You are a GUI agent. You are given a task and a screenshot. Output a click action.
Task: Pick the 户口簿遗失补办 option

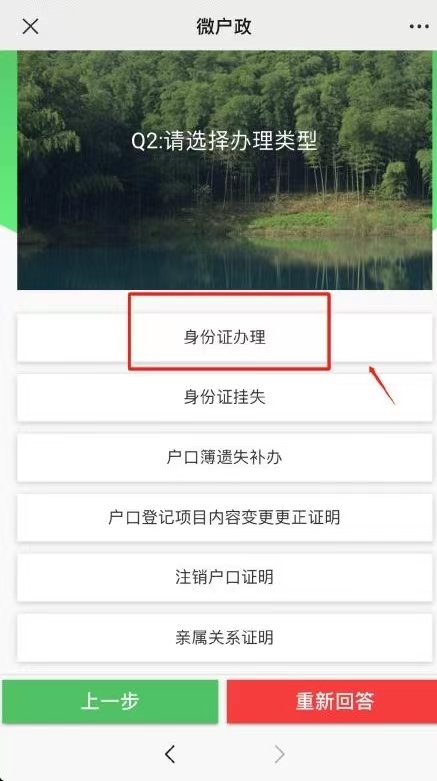224,457
